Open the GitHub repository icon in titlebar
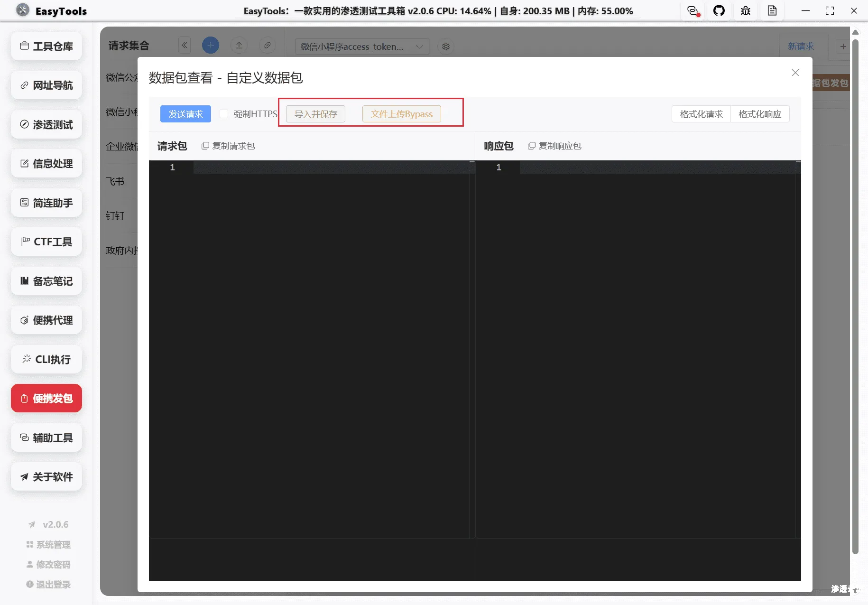Viewport: 868px width, 605px height. [719, 10]
